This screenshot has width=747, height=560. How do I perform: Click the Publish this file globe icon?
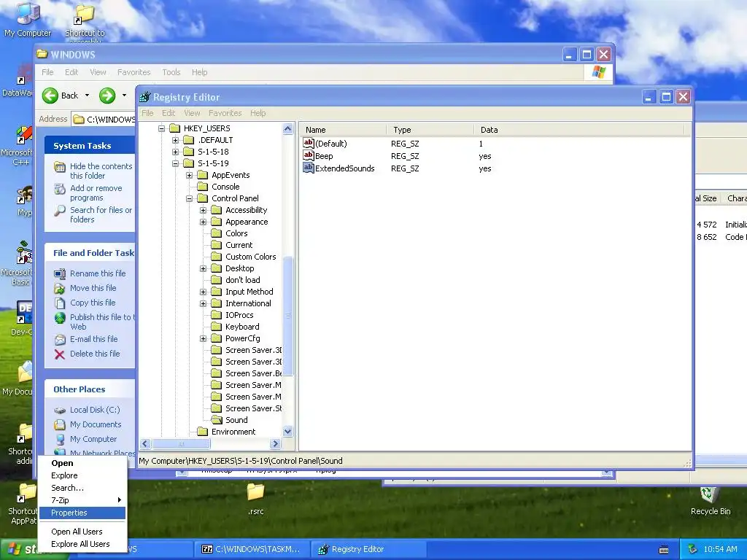[x=60, y=318]
